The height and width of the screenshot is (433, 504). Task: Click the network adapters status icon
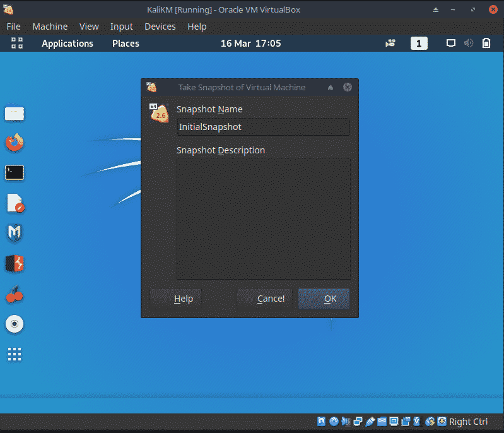pyautogui.click(x=358, y=422)
